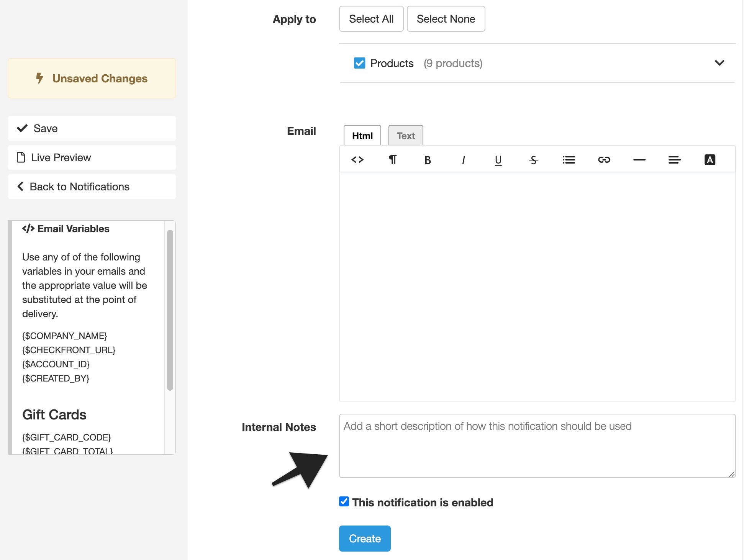Click the Gift Cards heading
The image size is (744, 560).
54,415
